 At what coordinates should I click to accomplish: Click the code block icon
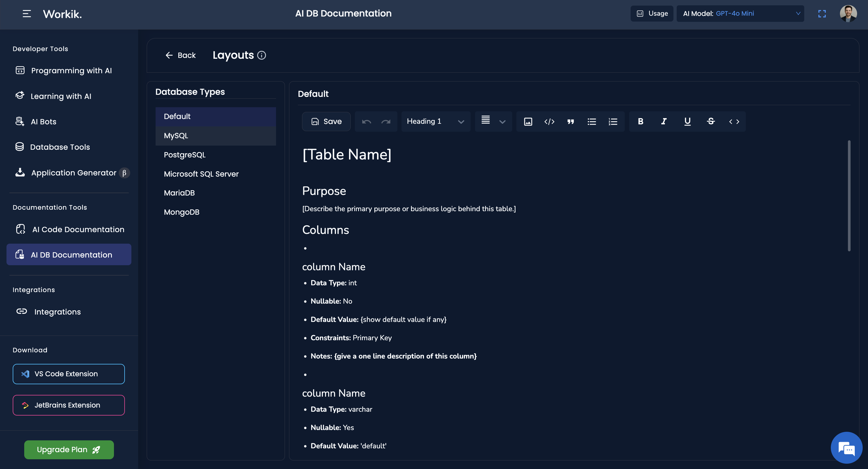pos(549,121)
